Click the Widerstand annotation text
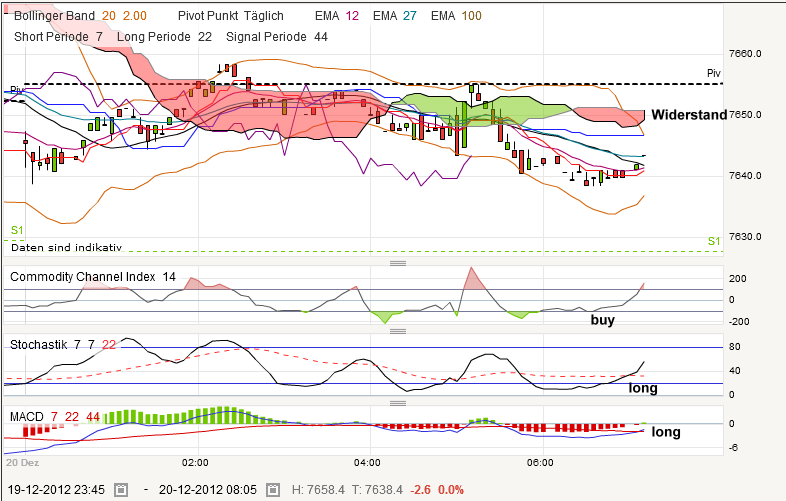 (x=689, y=115)
